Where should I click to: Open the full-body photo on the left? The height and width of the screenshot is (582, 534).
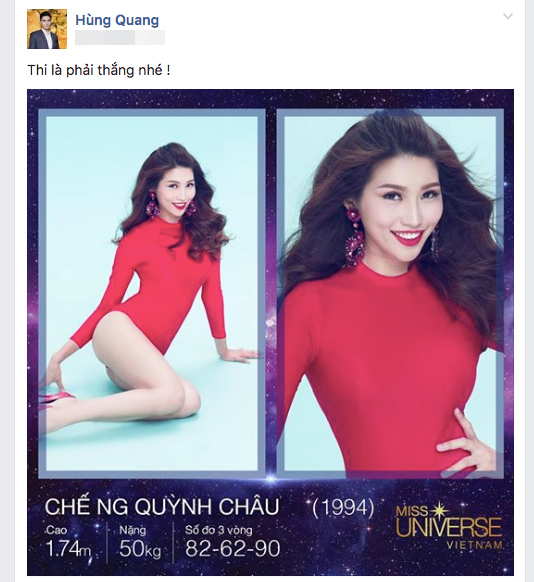(x=152, y=293)
